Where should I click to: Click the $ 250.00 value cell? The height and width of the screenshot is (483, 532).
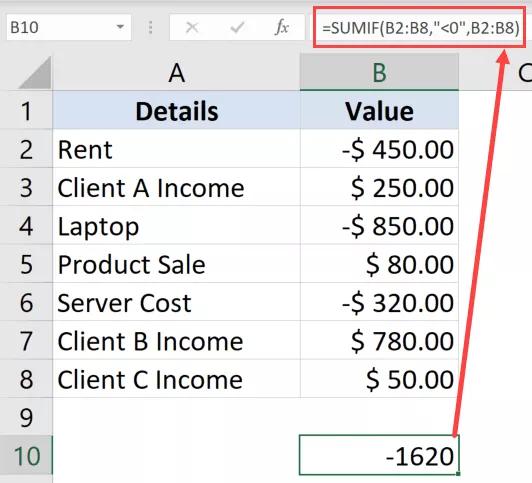point(379,187)
